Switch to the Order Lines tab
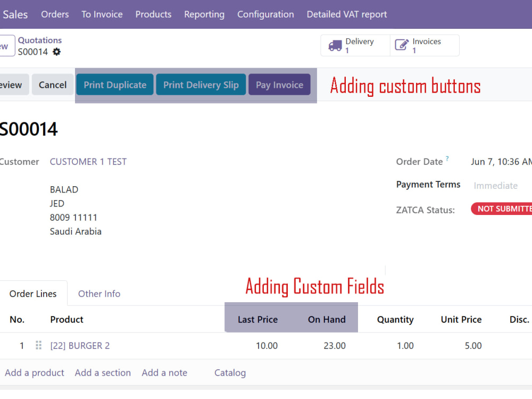Viewport: 532px width, 399px height. click(33, 294)
